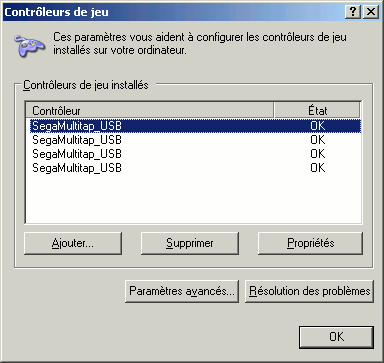Open the Ajouter... dialog
The height and width of the screenshot is (363, 384).
point(73,243)
